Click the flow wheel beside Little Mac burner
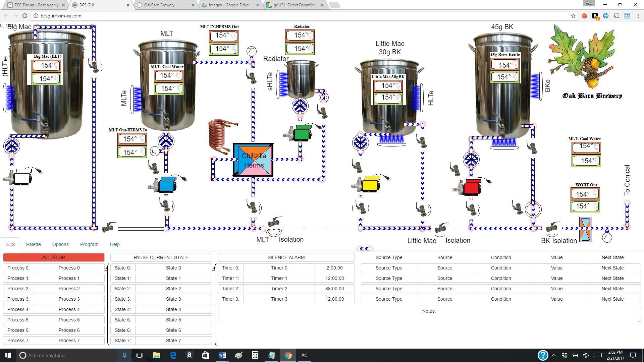This screenshot has width=644, height=362. (x=361, y=143)
